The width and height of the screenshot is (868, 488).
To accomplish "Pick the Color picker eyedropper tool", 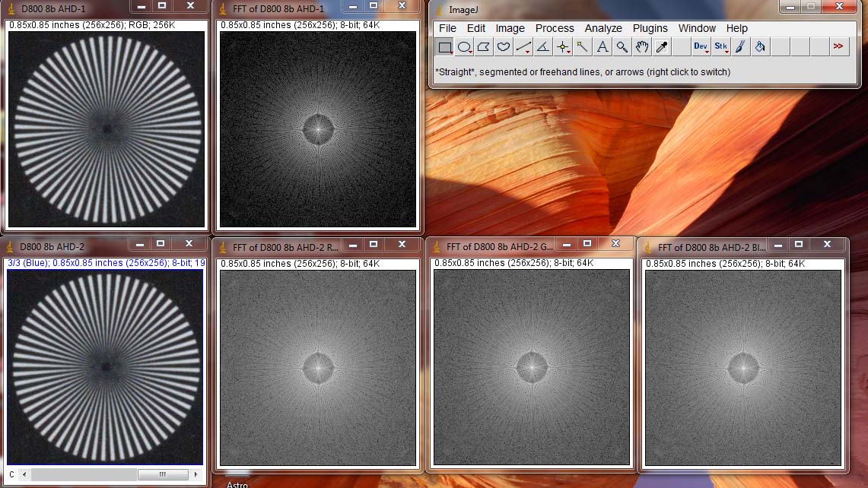I will (x=662, y=47).
